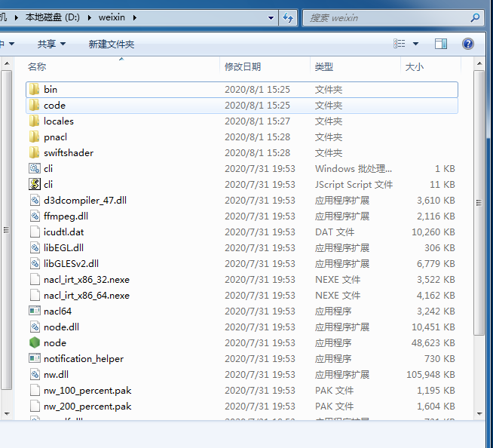Select the notification_helper file name
The height and width of the screenshot is (448, 493).
tap(84, 359)
